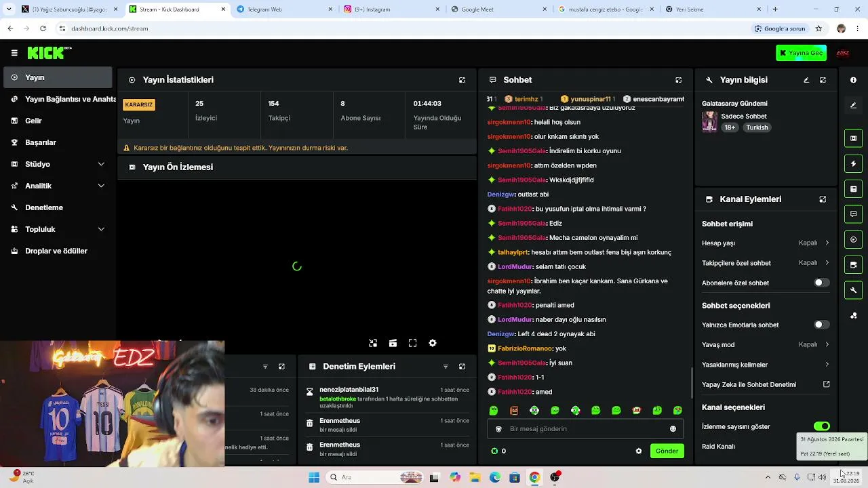Toggle the lightning bolt widget in the right sidebar
Screen dimensions: 868x488
(x=853, y=163)
